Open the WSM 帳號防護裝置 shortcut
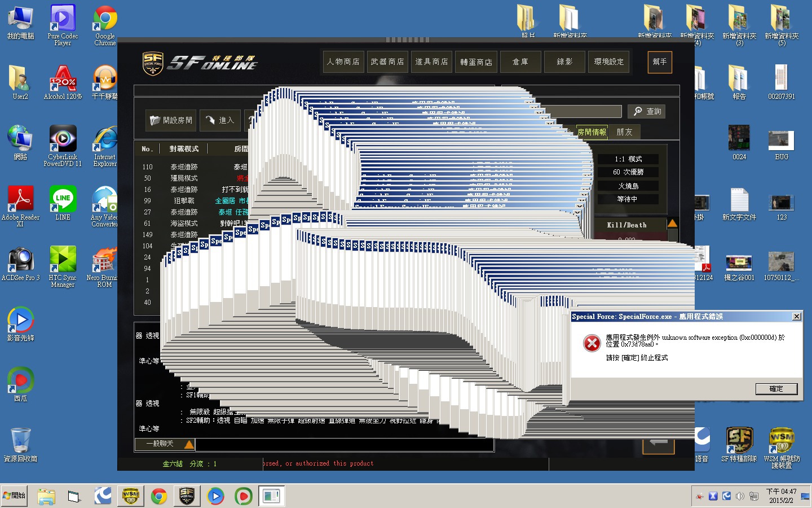This screenshot has width=812, height=508. 782,448
